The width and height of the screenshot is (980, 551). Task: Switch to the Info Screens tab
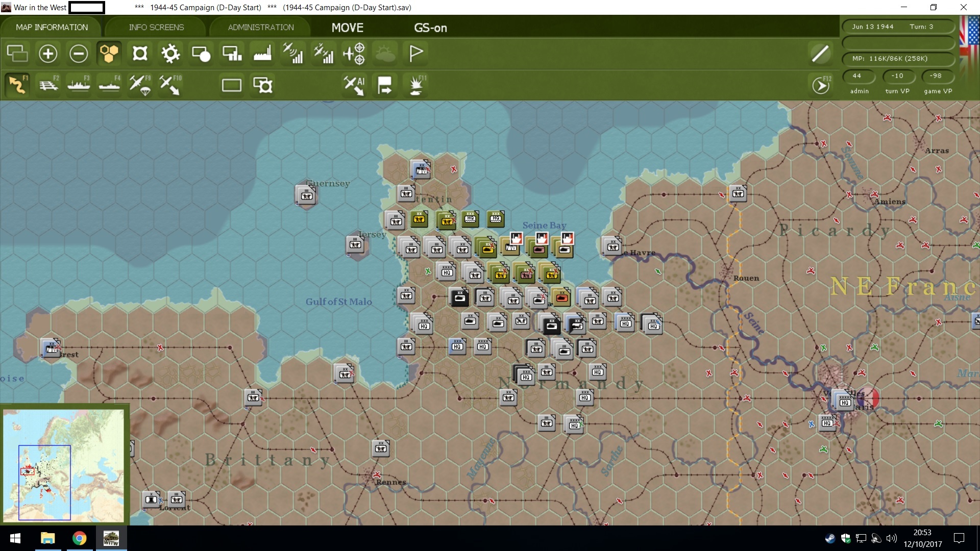(x=156, y=27)
